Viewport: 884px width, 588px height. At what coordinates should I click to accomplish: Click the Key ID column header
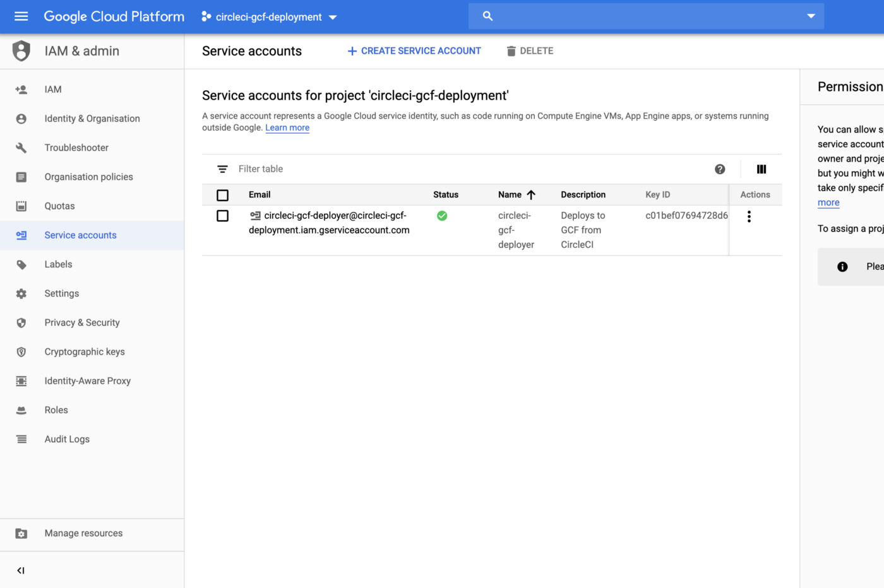tap(658, 195)
